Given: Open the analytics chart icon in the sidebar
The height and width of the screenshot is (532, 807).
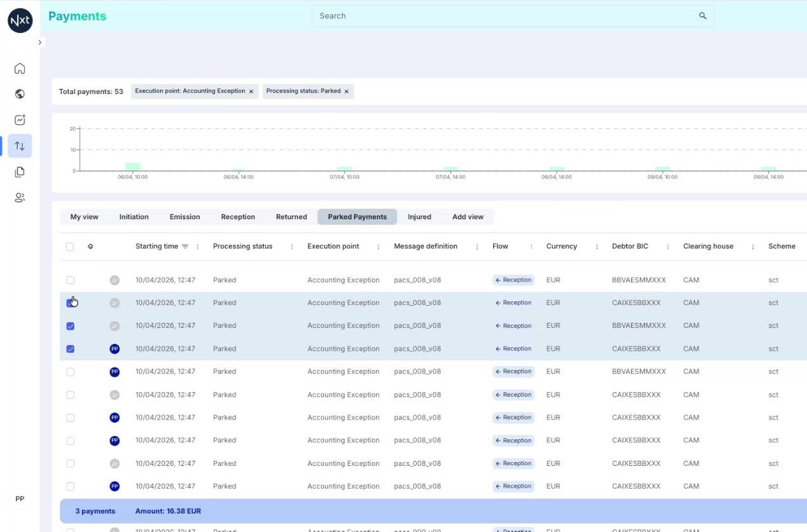Looking at the screenshot, I should (20, 119).
